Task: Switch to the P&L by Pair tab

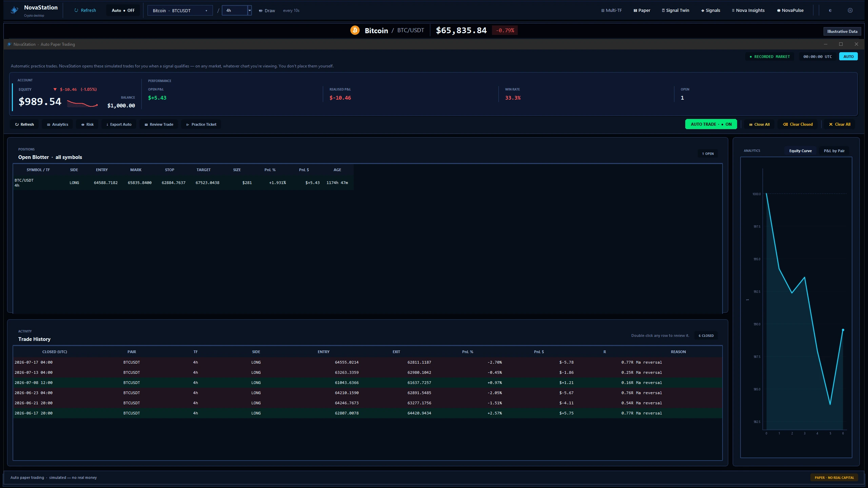Action: pos(834,151)
